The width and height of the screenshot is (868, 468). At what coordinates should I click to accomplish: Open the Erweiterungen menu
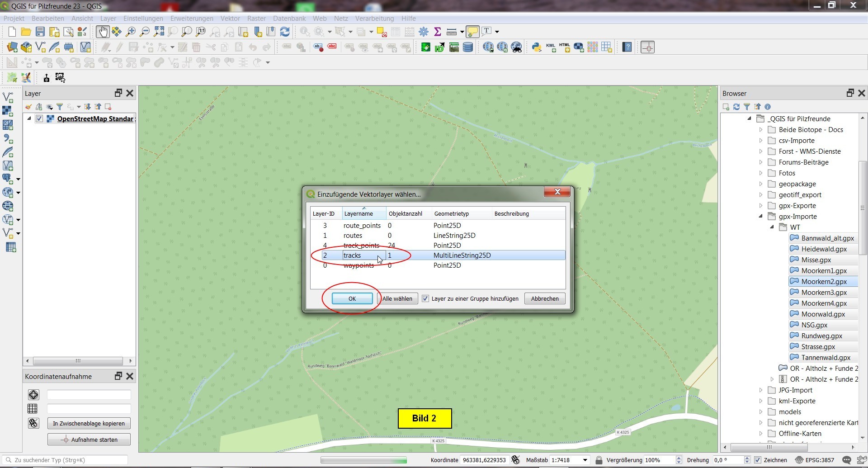(x=192, y=19)
